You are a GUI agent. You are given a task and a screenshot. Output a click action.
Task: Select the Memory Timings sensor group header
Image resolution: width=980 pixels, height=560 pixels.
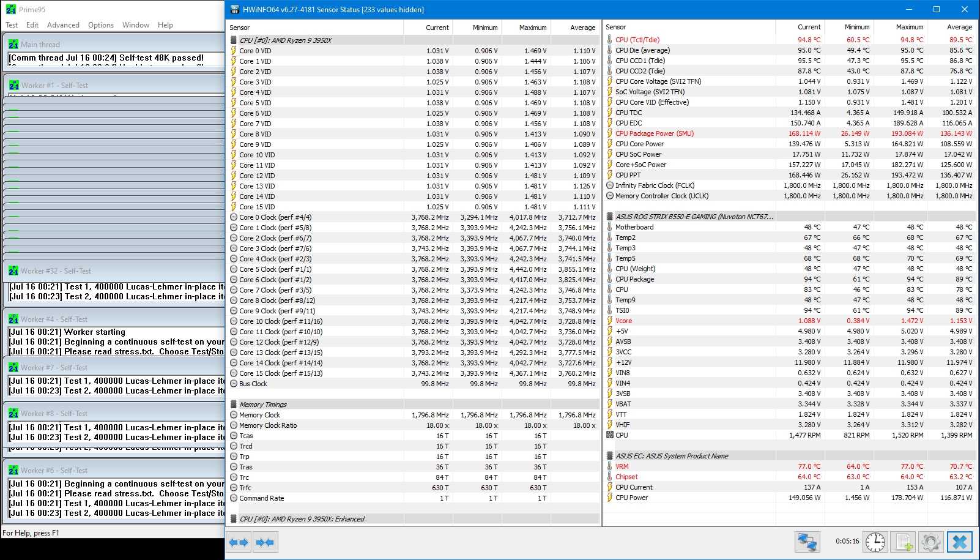pos(263,405)
